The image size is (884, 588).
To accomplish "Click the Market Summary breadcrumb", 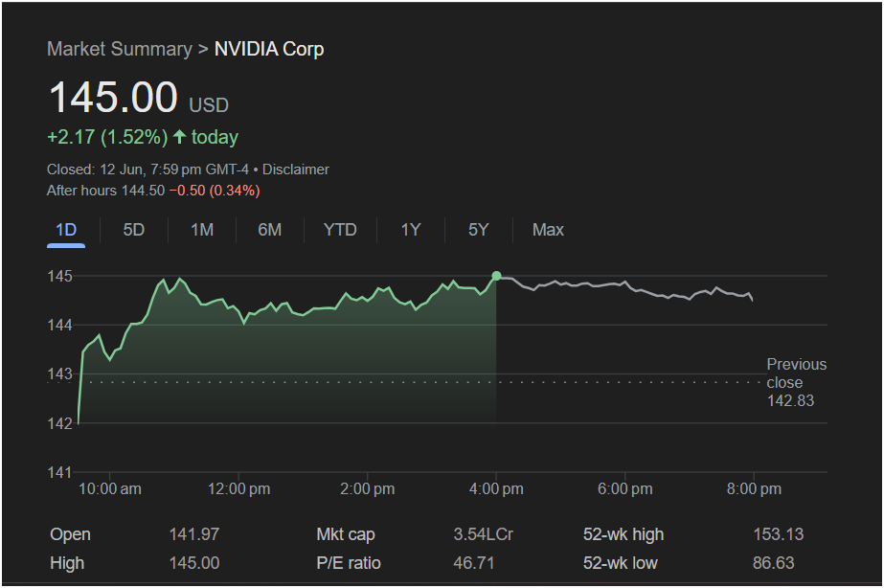I will 119,49.
